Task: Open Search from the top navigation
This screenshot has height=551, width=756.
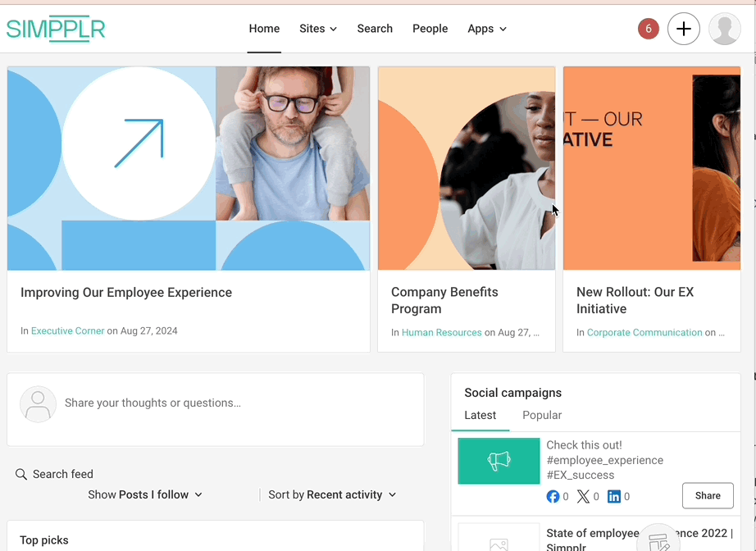Action: [x=375, y=29]
